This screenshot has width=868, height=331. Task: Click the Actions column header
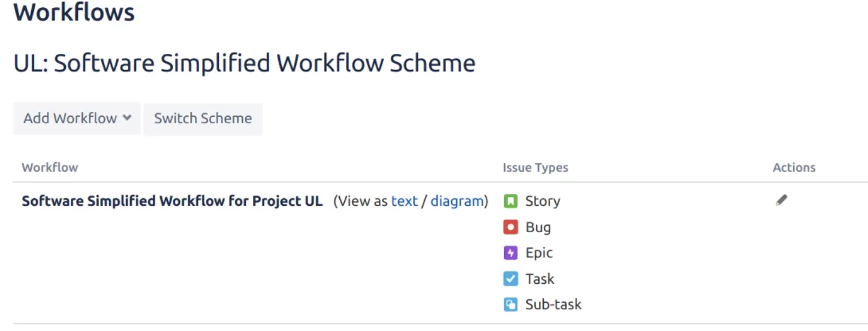[794, 168]
